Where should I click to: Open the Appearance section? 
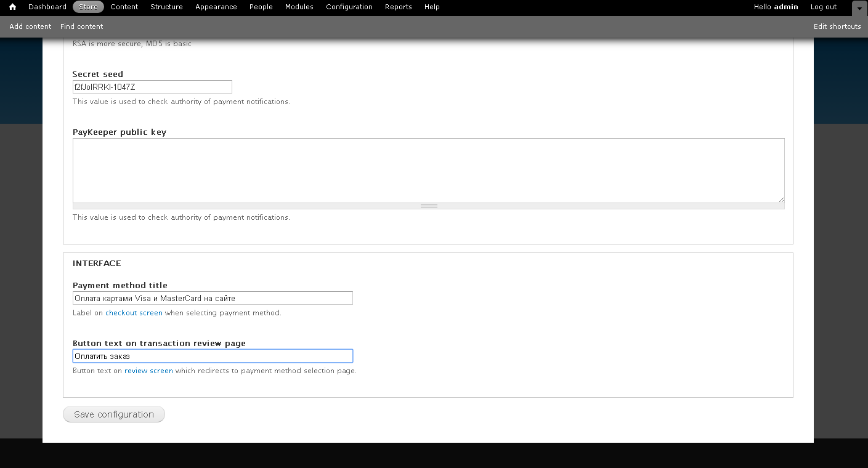216,7
